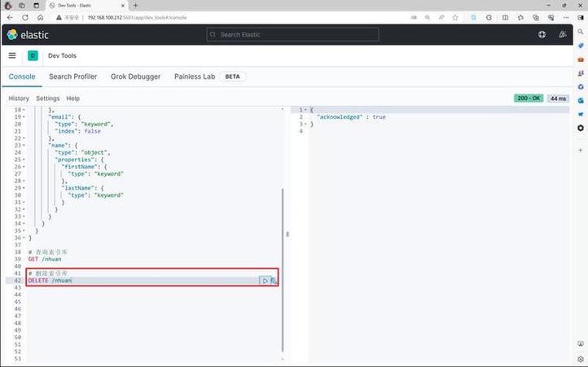Image resolution: width=588 pixels, height=367 pixels.
Task: Click the browser address bar URL
Action: [137, 17]
